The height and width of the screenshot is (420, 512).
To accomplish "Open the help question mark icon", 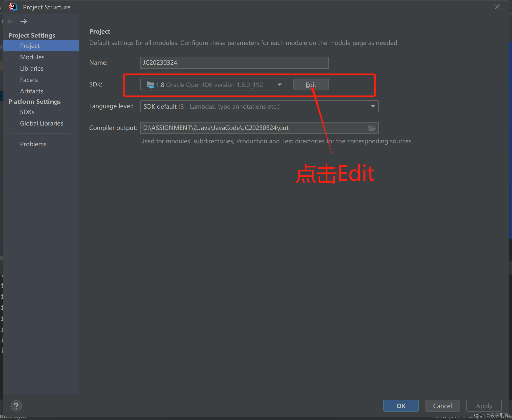I will (16, 406).
